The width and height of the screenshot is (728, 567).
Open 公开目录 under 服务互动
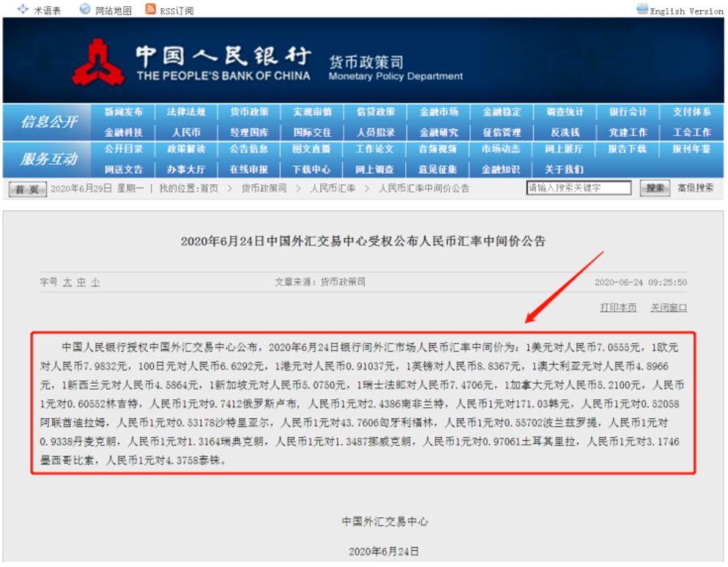pyautogui.click(x=124, y=149)
